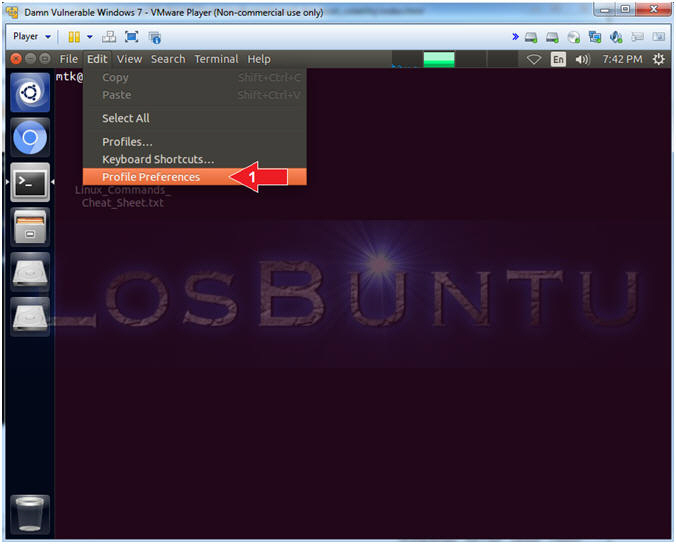Image resolution: width=676 pixels, height=544 pixels.
Task: Click the terminal window maximize button
Action: click(44, 59)
